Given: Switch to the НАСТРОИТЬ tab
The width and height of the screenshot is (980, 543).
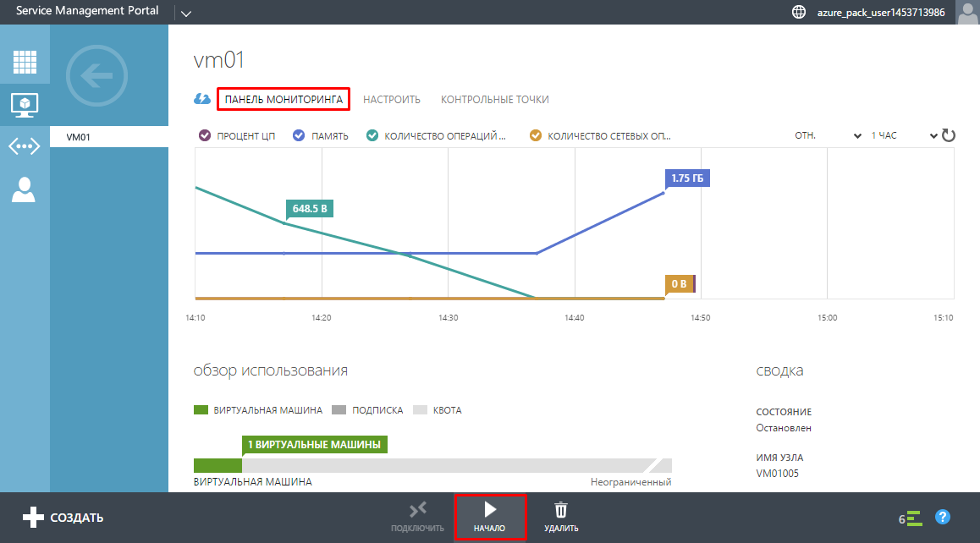Looking at the screenshot, I should pos(392,100).
